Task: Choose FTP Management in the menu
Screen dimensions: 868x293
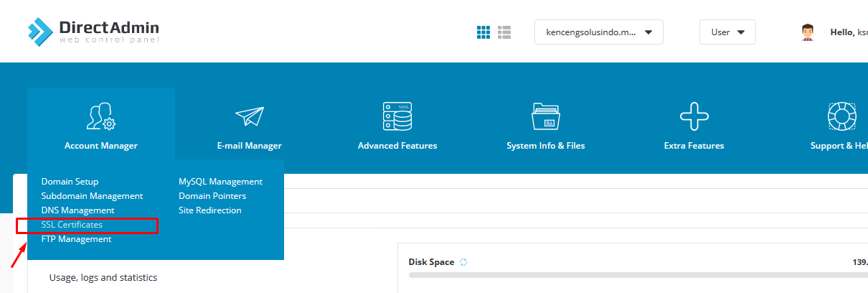Action: pos(76,239)
